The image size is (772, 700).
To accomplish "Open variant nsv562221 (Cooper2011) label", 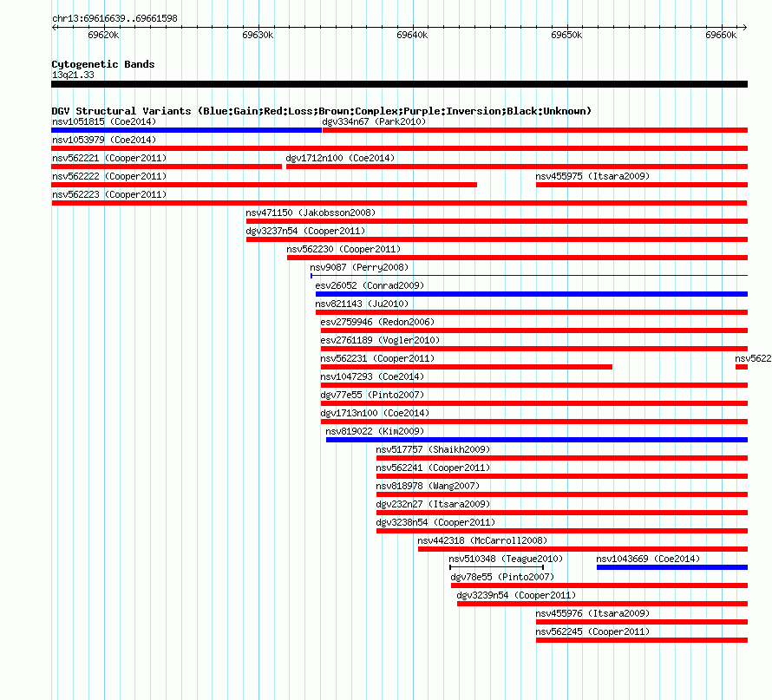I will pos(109,158).
